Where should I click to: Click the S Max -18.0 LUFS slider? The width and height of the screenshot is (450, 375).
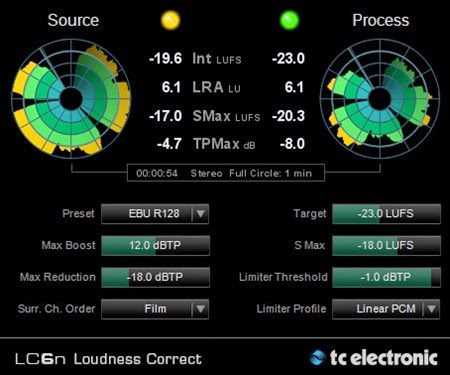[386, 245]
